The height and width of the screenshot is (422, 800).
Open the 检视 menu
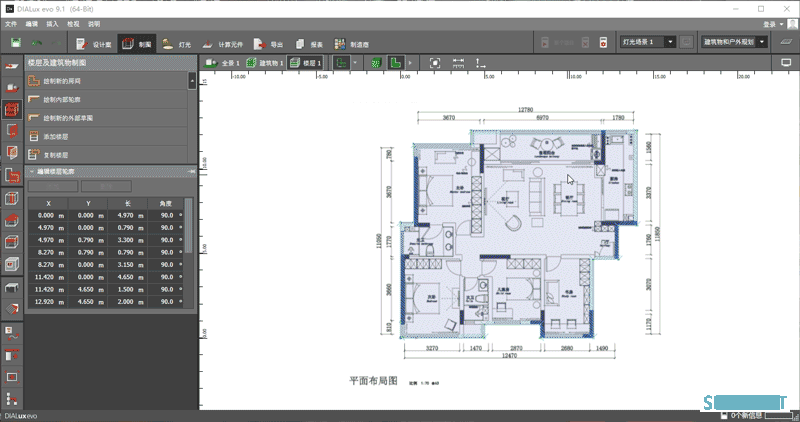(x=73, y=24)
